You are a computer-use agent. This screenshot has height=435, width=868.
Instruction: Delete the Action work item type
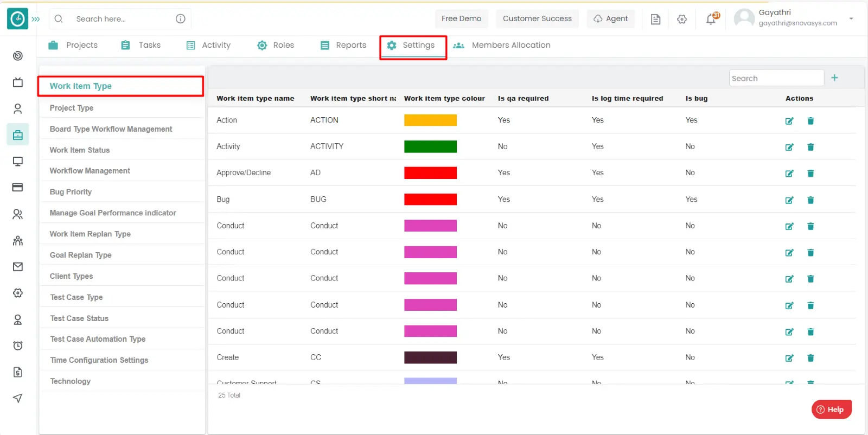point(810,121)
